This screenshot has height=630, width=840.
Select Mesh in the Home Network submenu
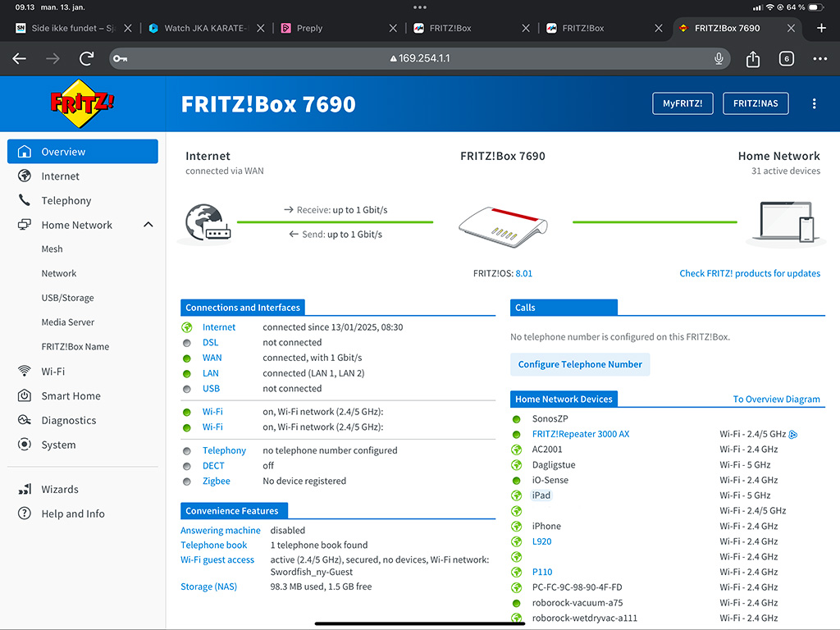click(x=52, y=249)
